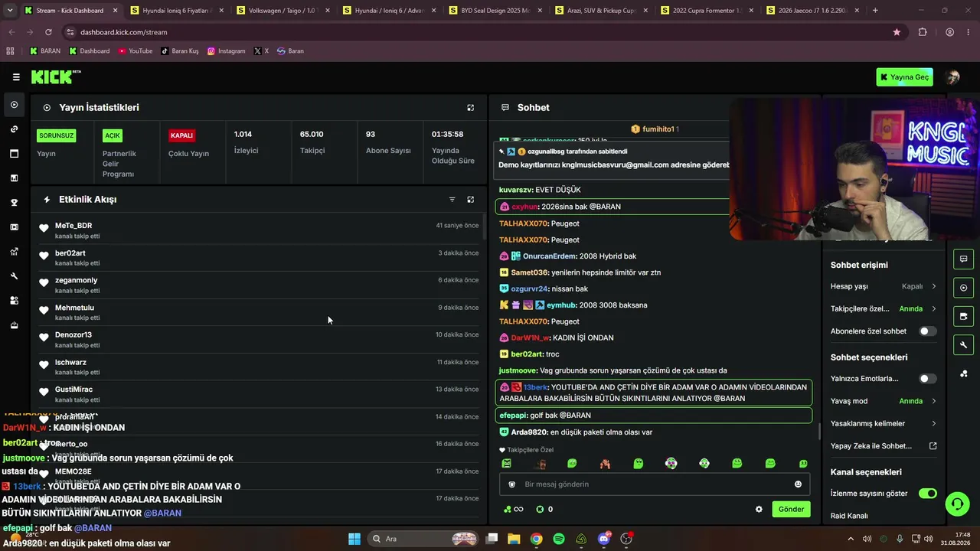Viewport: 980px width, 551px height.
Task: Open the hamburger menu beside the Kick logo
Action: click(16, 77)
